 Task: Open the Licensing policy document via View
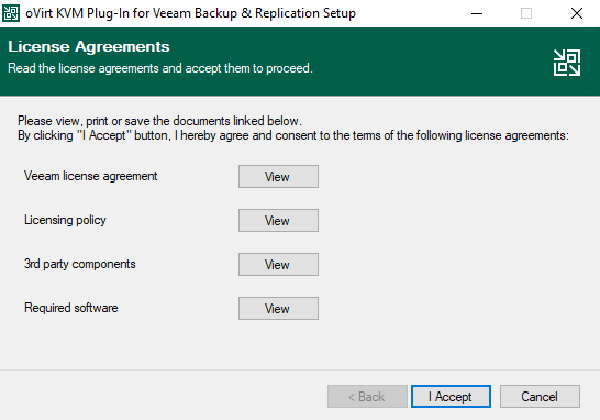278,220
